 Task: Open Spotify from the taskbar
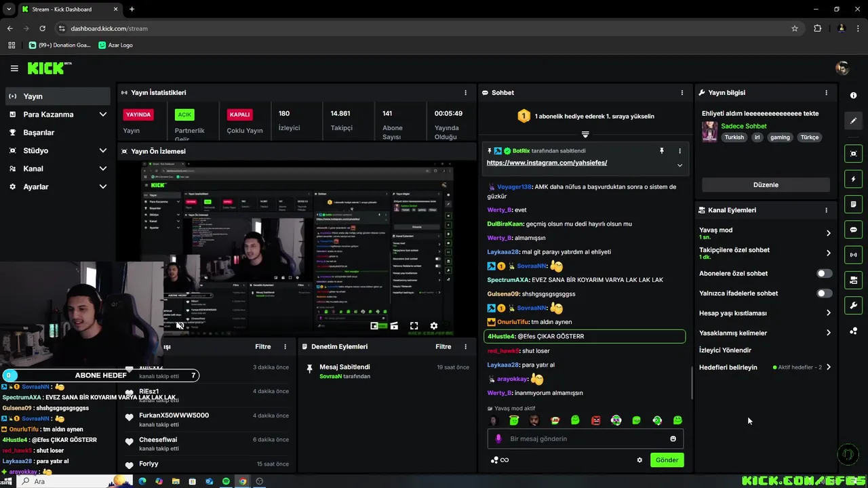click(x=226, y=481)
